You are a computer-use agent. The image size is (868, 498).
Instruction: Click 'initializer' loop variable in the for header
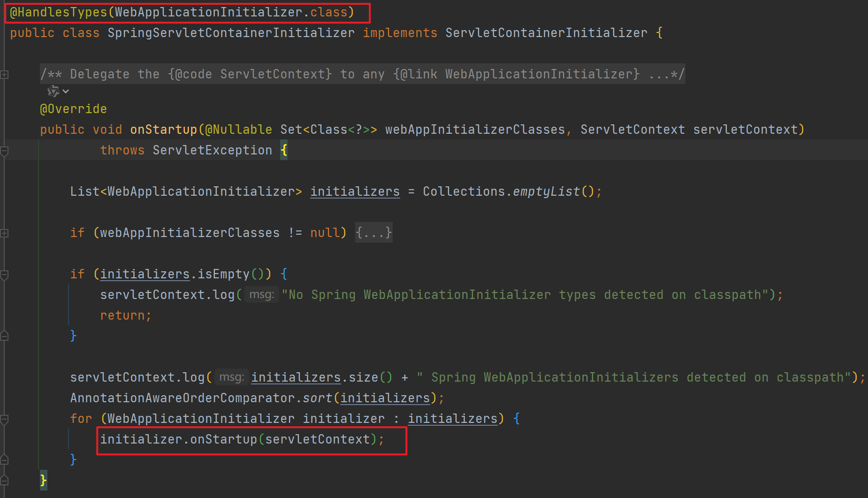[x=344, y=419]
